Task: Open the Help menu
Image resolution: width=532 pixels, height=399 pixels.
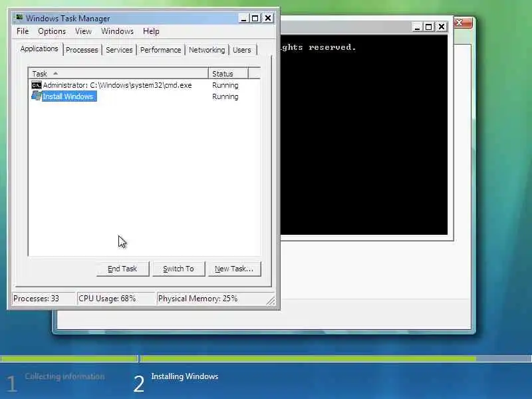Action: (151, 31)
